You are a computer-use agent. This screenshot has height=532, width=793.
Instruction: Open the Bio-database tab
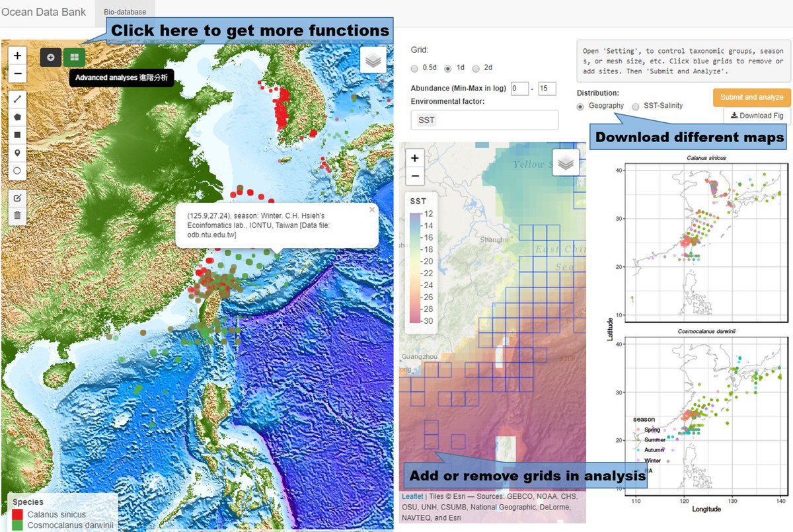coord(124,12)
